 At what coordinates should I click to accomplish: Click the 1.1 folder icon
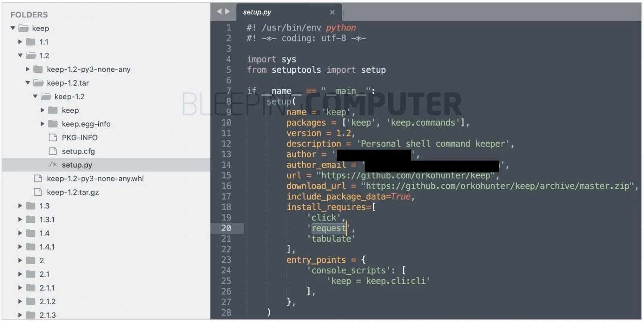coord(31,42)
